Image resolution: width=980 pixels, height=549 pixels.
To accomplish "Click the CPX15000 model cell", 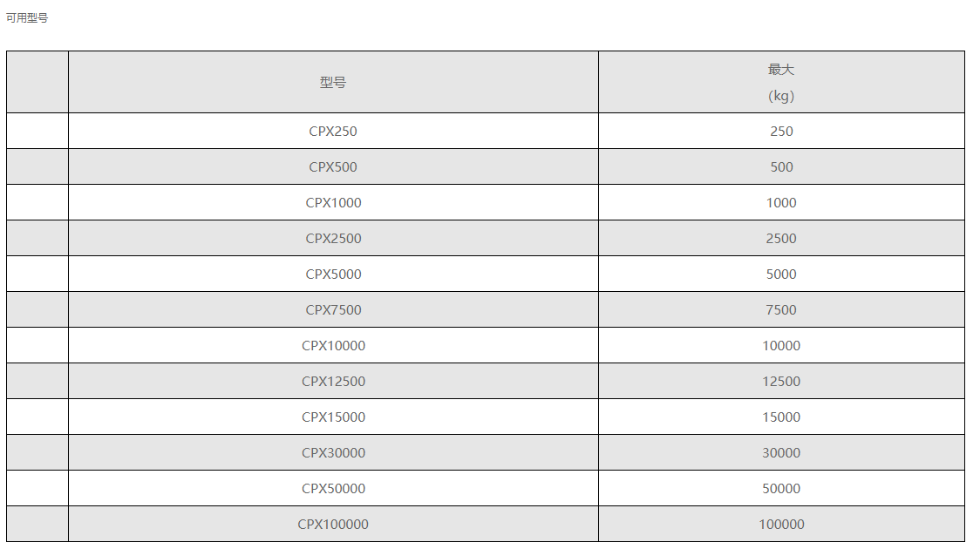I will point(333,417).
